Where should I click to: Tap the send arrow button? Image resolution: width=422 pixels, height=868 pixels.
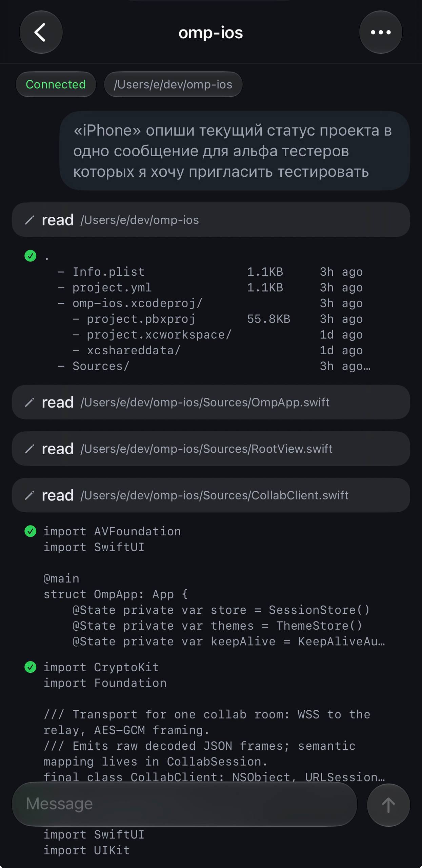pos(388,805)
